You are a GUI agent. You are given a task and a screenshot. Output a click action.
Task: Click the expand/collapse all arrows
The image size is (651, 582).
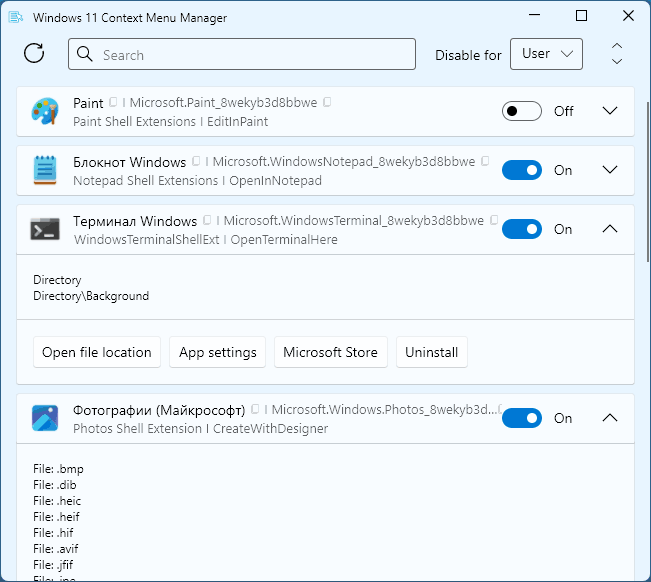pos(617,54)
